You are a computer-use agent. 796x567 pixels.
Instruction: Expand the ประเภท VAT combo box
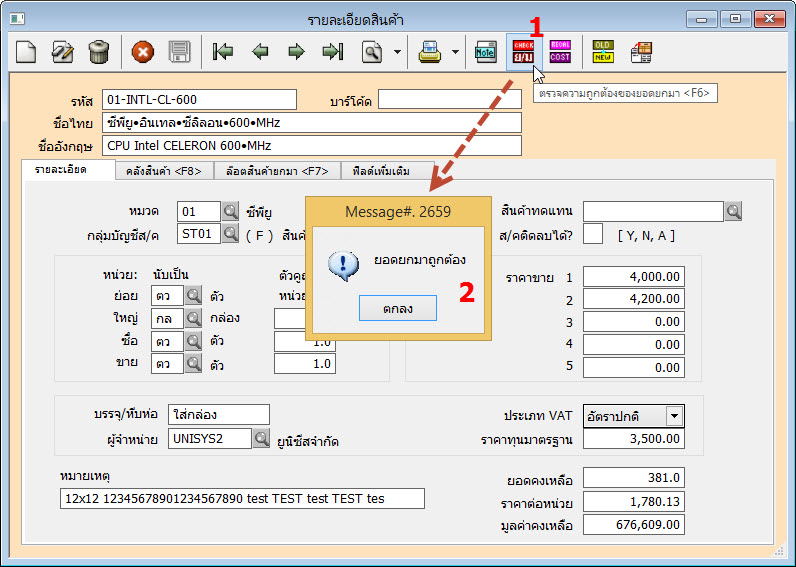(674, 416)
